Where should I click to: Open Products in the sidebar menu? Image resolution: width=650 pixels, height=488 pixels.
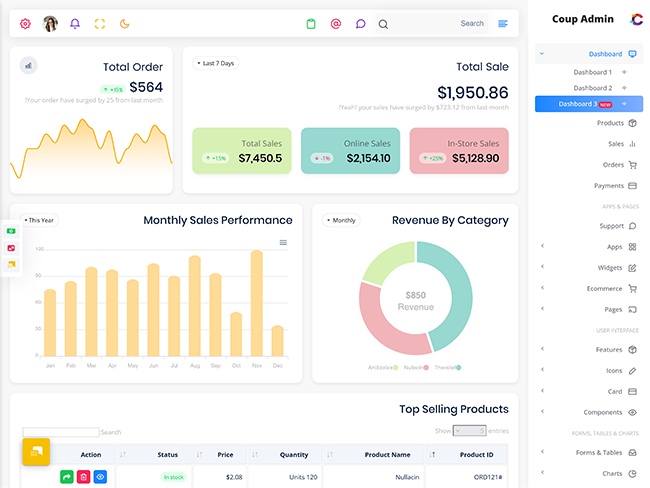[610, 123]
